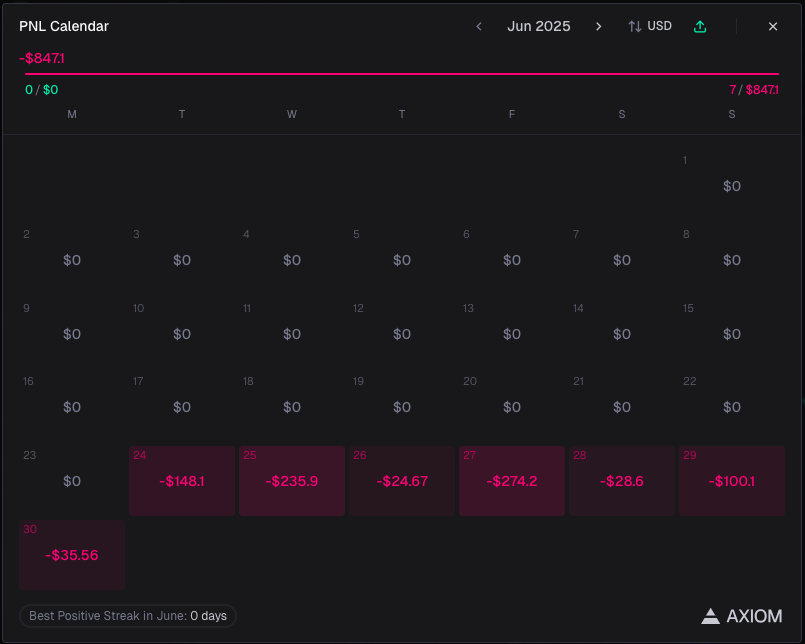Click the AXIOM logo
This screenshot has width=805, height=644.
[741, 616]
